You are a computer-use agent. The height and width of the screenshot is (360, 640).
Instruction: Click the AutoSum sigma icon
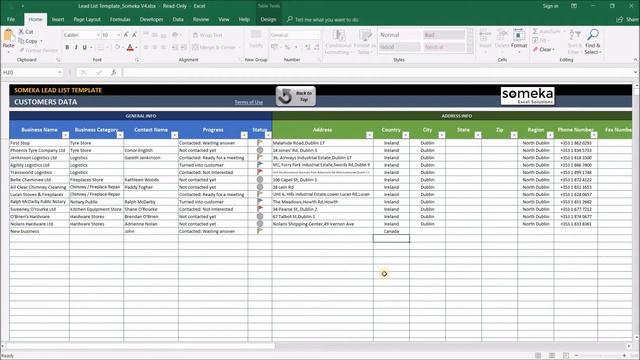pos(535,31)
